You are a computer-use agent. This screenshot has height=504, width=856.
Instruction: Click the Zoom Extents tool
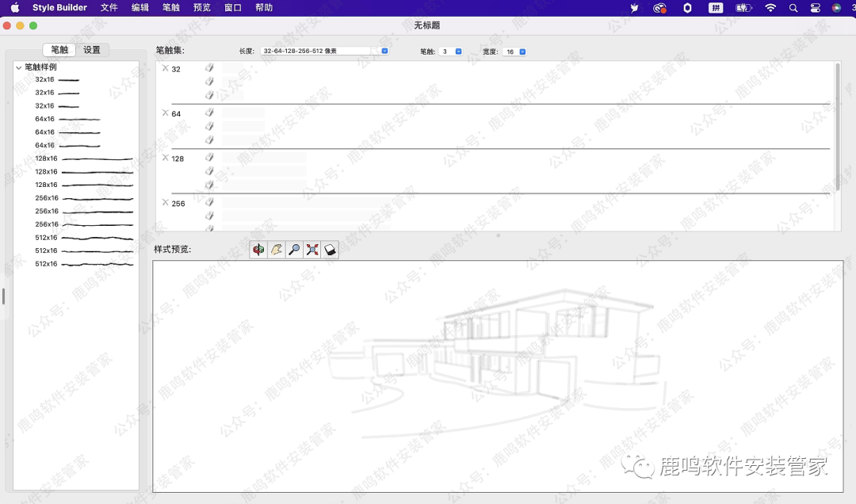tap(312, 250)
